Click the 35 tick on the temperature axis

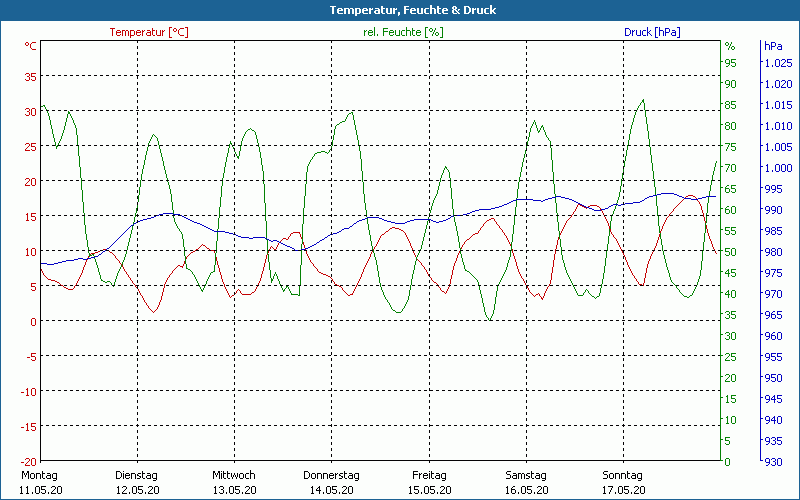pos(30,76)
